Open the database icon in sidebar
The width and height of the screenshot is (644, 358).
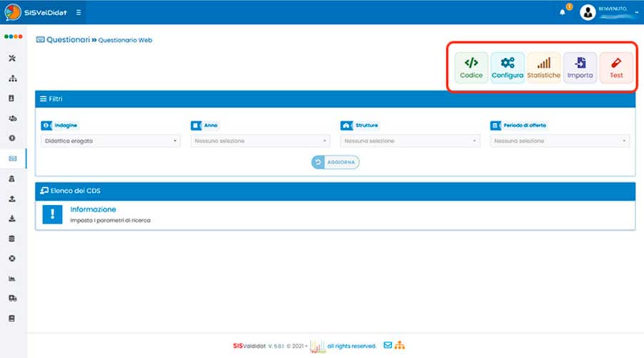(x=12, y=239)
